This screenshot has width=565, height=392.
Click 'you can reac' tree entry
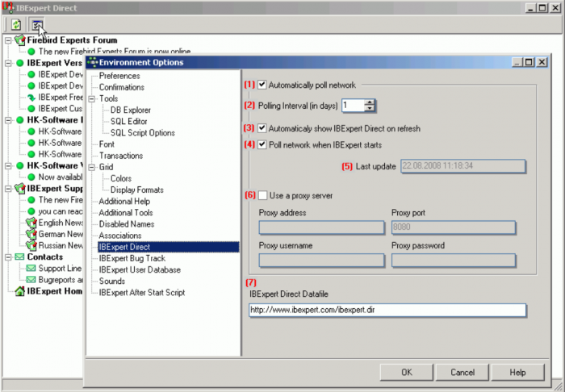click(x=61, y=211)
